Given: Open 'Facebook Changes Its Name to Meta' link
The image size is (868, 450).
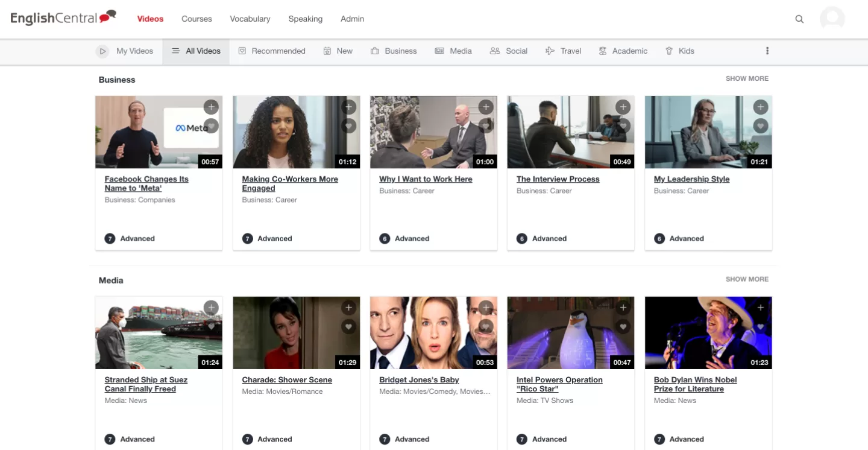Looking at the screenshot, I should pos(146,183).
